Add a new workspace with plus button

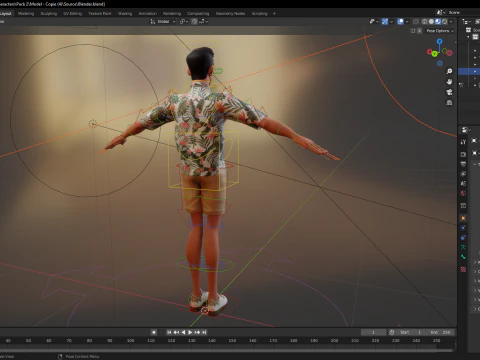pos(274,14)
